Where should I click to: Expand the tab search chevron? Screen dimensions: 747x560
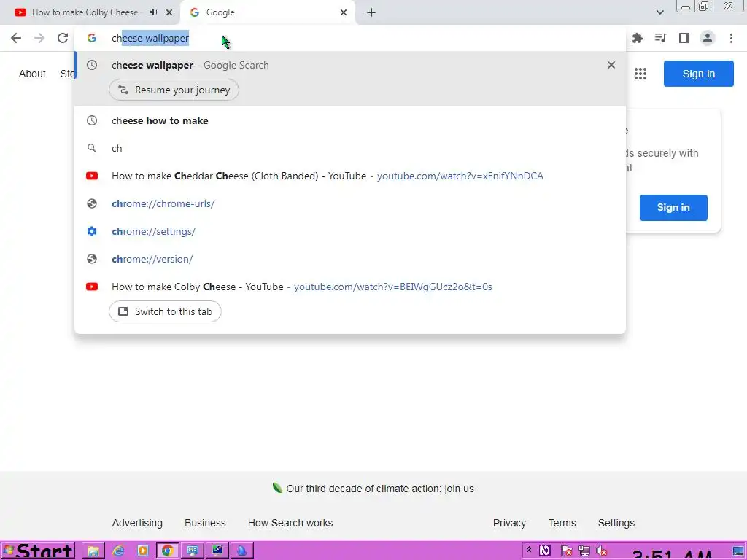659,12
